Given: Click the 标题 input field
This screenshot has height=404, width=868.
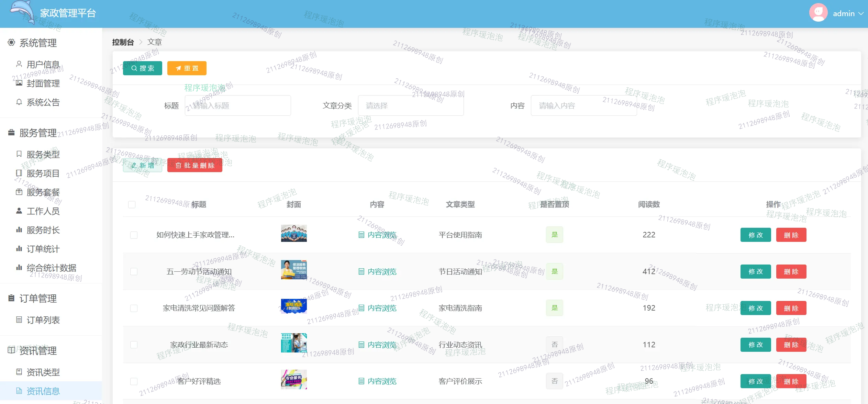Looking at the screenshot, I should [x=238, y=105].
